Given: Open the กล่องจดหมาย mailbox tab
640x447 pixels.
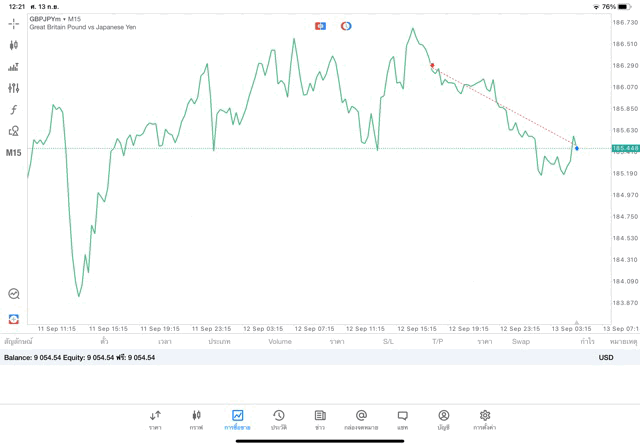Looking at the screenshot, I should [x=361, y=419].
